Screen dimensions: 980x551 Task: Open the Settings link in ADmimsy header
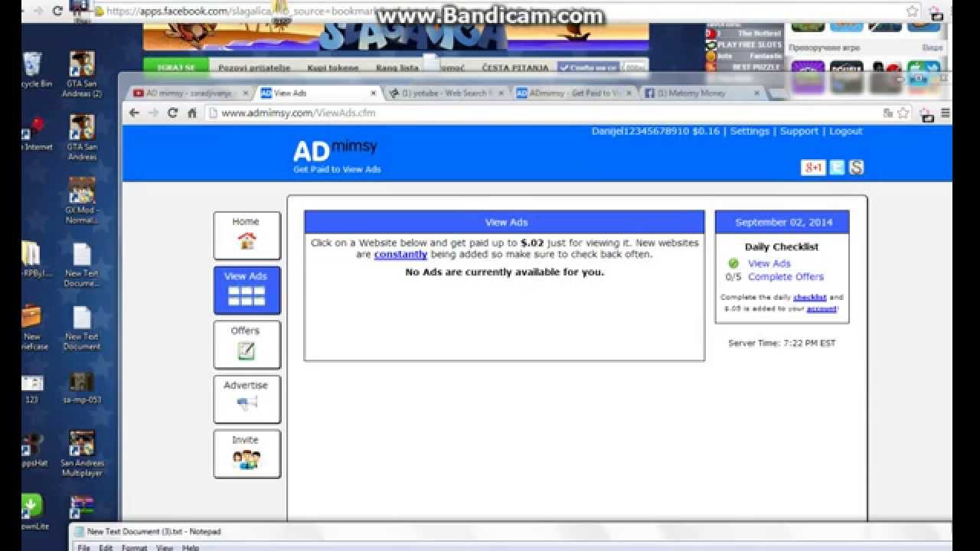pos(750,131)
